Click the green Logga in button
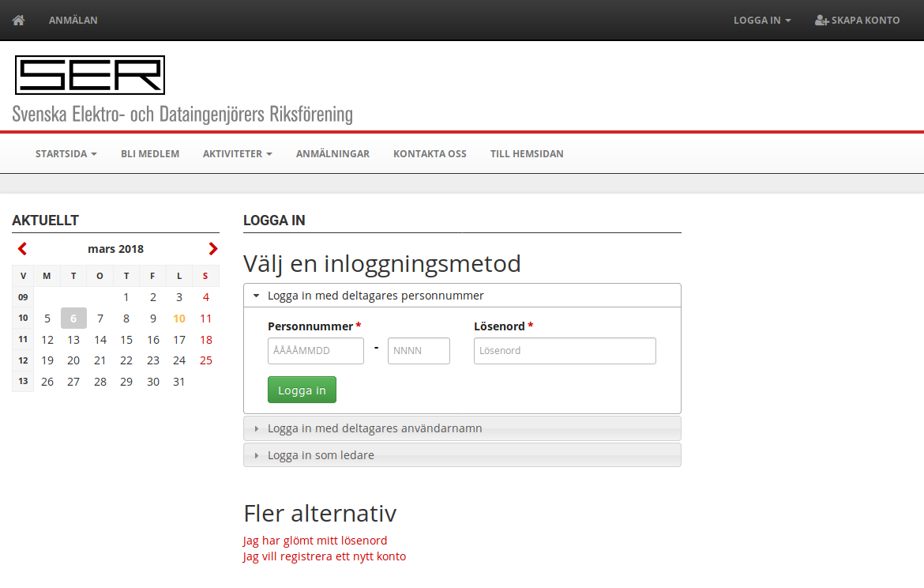The height and width of the screenshot is (588, 924). coord(302,390)
